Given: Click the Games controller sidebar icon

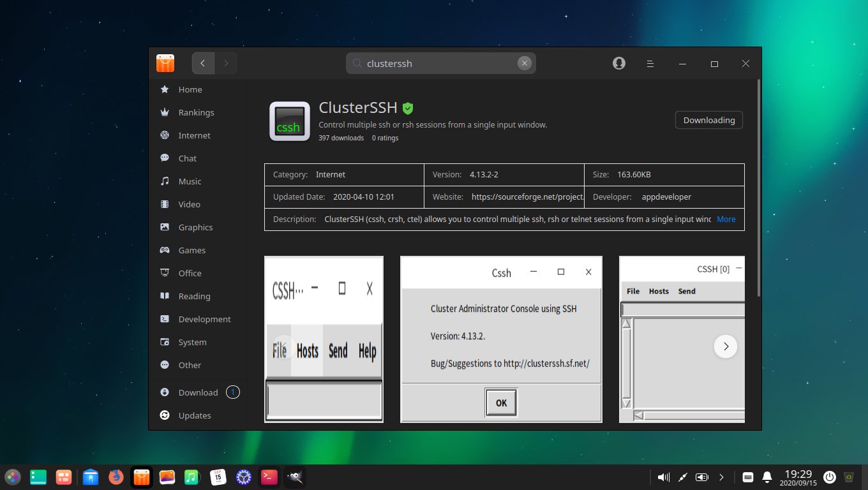Looking at the screenshot, I should pos(165,250).
